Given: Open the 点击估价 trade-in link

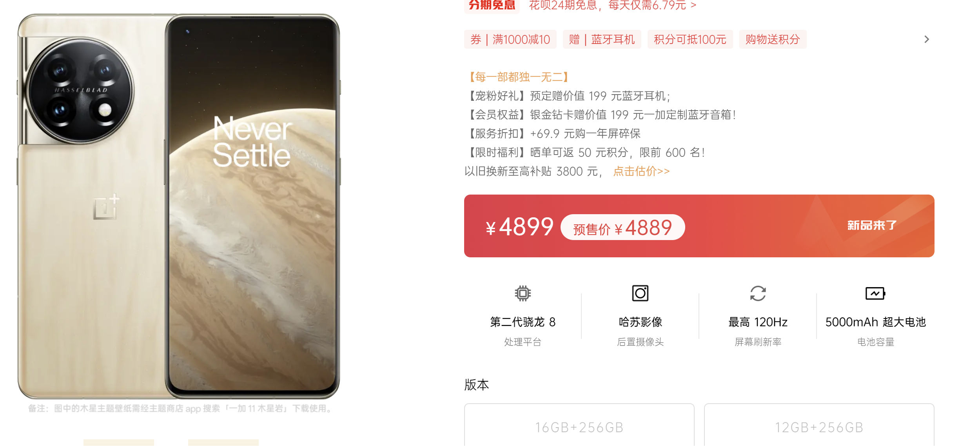Looking at the screenshot, I should (641, 171).
